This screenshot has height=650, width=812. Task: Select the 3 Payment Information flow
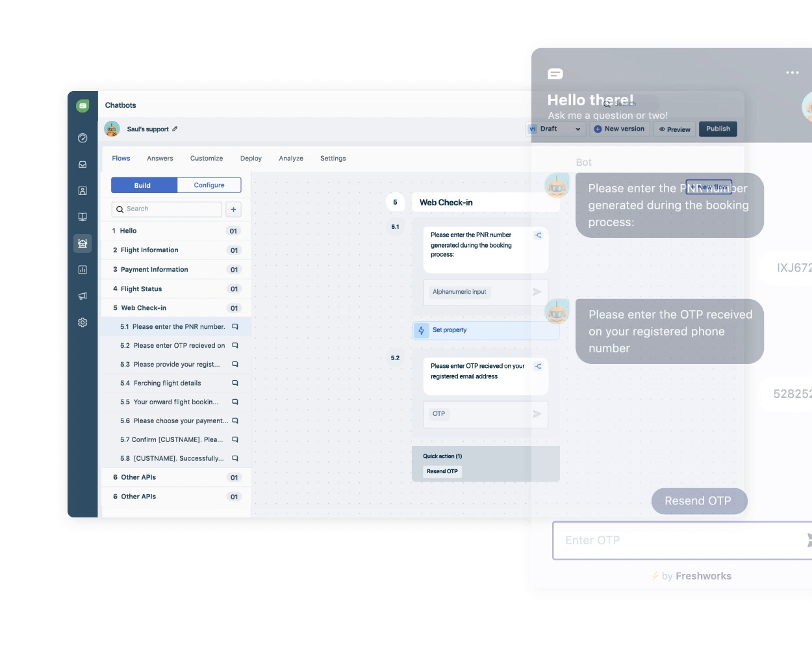click(176, 270)
